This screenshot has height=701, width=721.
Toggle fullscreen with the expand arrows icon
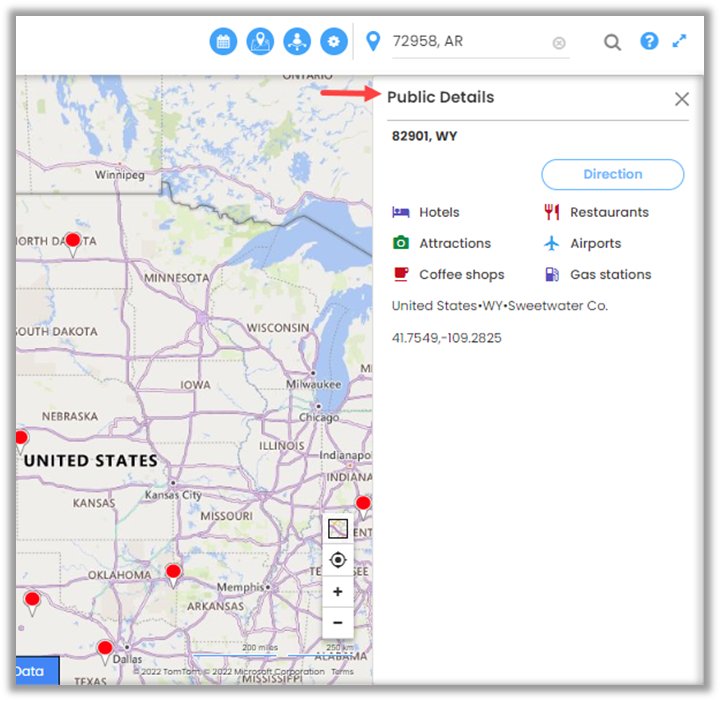(680, 41)
